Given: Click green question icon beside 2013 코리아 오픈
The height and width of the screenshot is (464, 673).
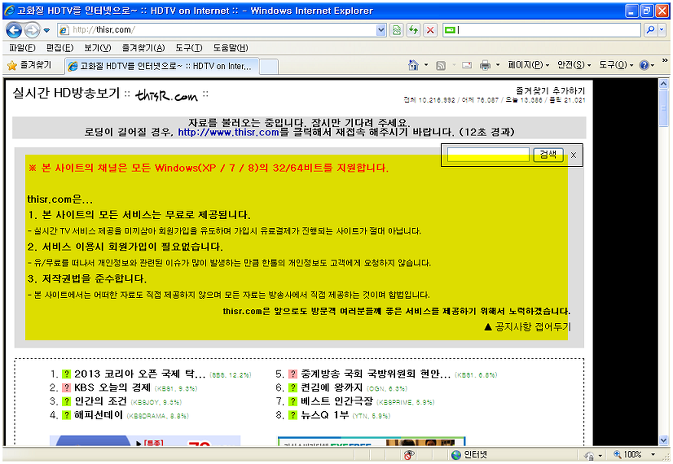Looking at the screenshot, I should 67,374.
